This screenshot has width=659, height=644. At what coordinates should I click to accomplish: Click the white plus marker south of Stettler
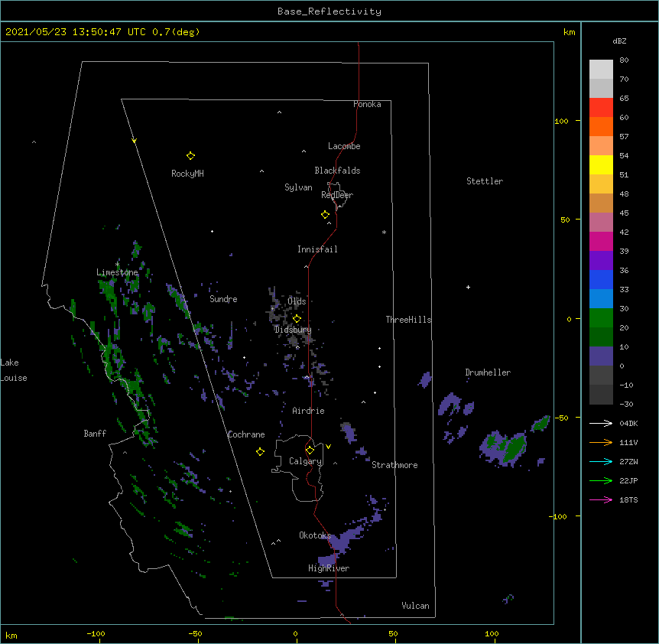coord(468,287)
